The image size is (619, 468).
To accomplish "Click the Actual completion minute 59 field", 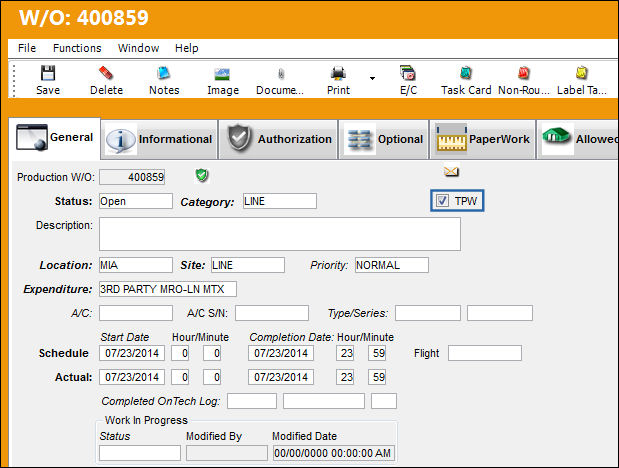I will tap(377, 377).
